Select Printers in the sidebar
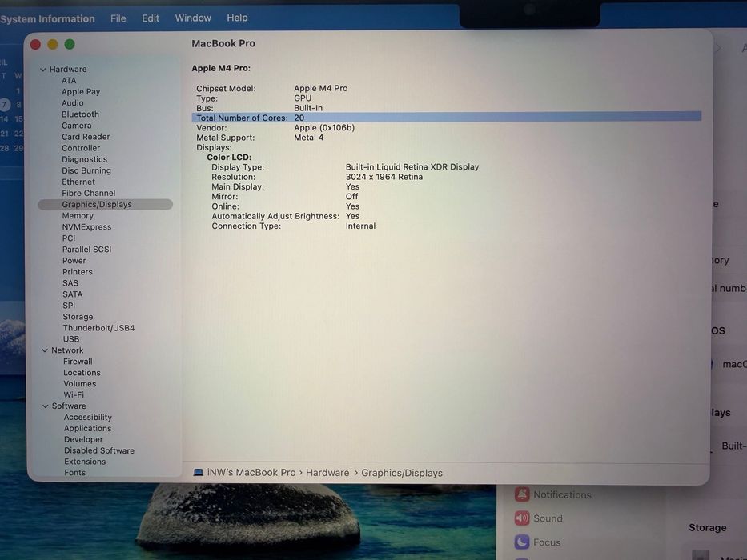The width and height of the screenshot is (747, 560). click(77, 272)
